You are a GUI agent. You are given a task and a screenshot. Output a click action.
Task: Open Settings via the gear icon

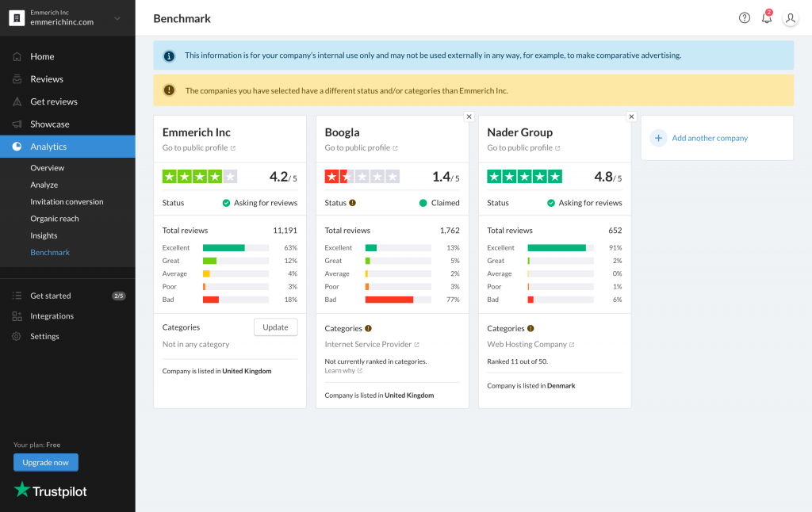pyautogui.click(x=17, y=336)
